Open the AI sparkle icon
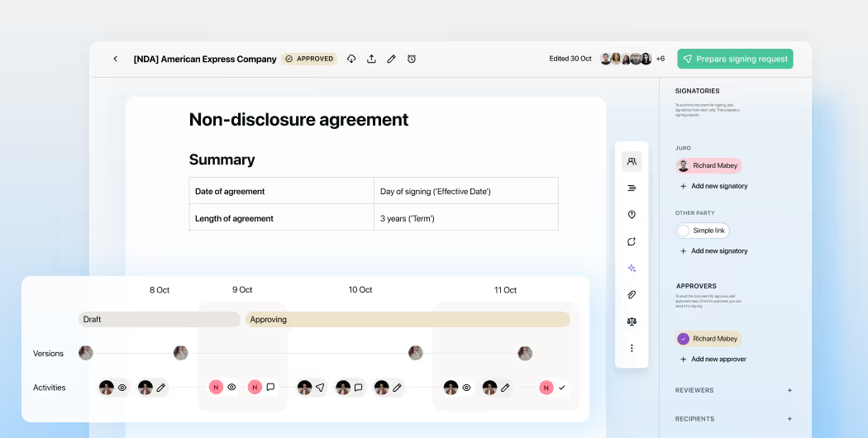Viewport: 868px width, 438px height. 632,268
